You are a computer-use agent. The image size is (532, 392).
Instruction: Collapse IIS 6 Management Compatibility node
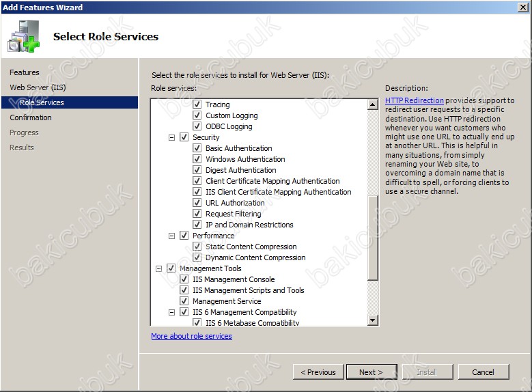pyautogui.click(x=171, y=312)
